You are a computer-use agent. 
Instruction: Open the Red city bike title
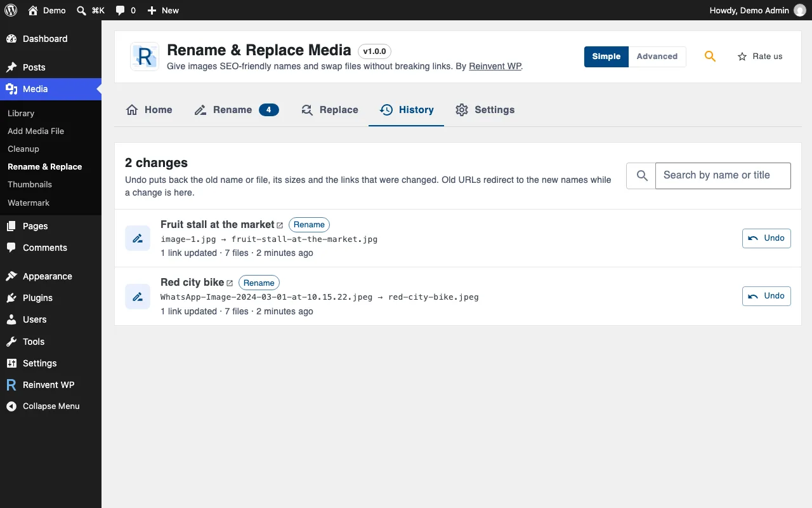coord(192,283)
